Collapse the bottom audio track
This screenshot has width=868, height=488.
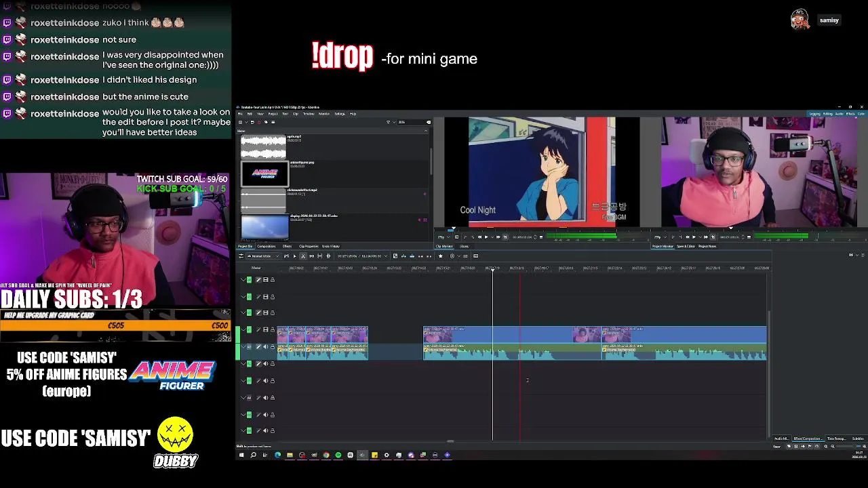coord(243,430)
